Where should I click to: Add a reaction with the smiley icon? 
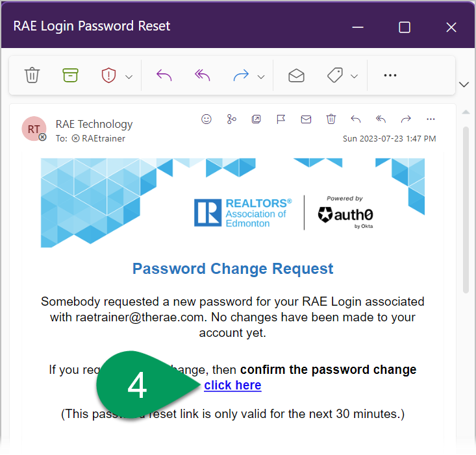click(x=207, y=119)
